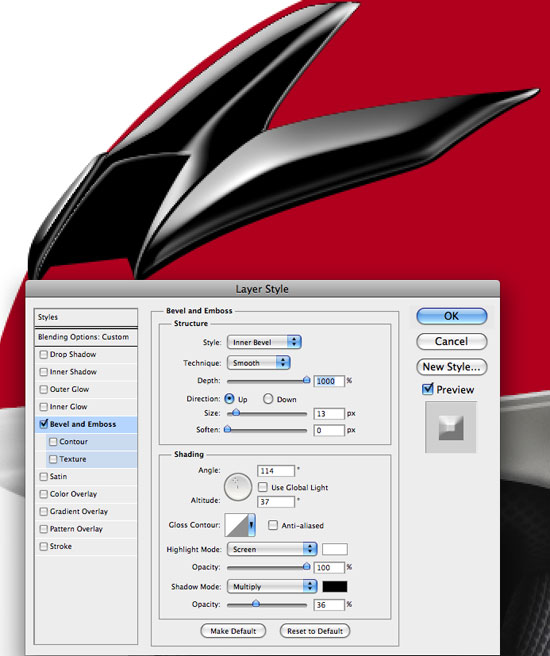Select the Down direction radio button

click(268, 399)
